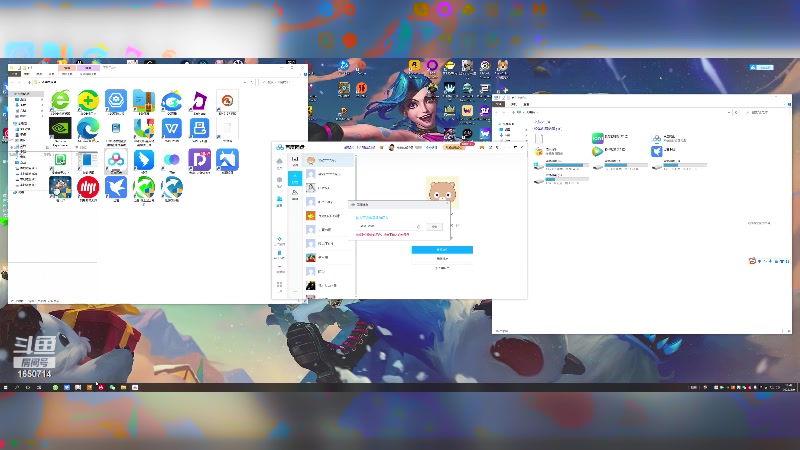
Task: Open the green iQIYI entry in right Explorer
Action: 597,138
